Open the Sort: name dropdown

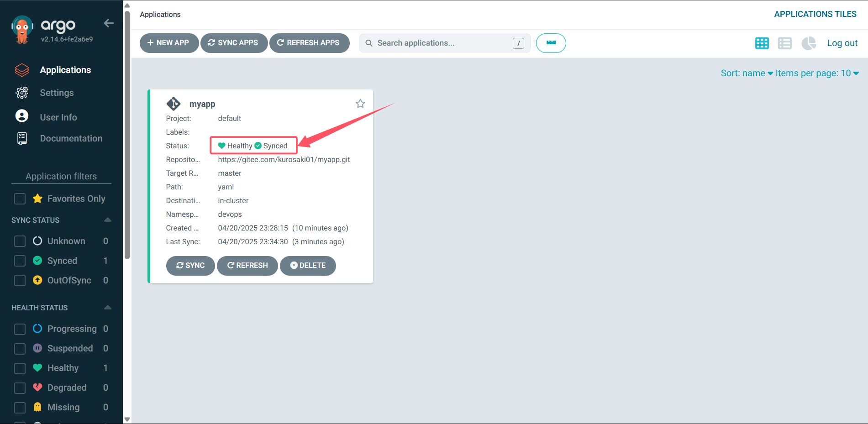pyautogui.click(x=747, y=73)
